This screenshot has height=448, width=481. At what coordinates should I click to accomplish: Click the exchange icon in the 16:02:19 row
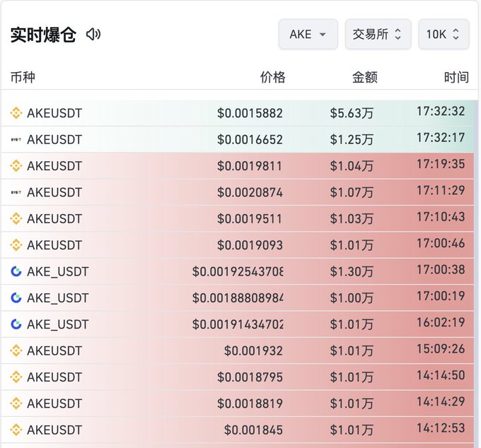click(x=16, y=324)
